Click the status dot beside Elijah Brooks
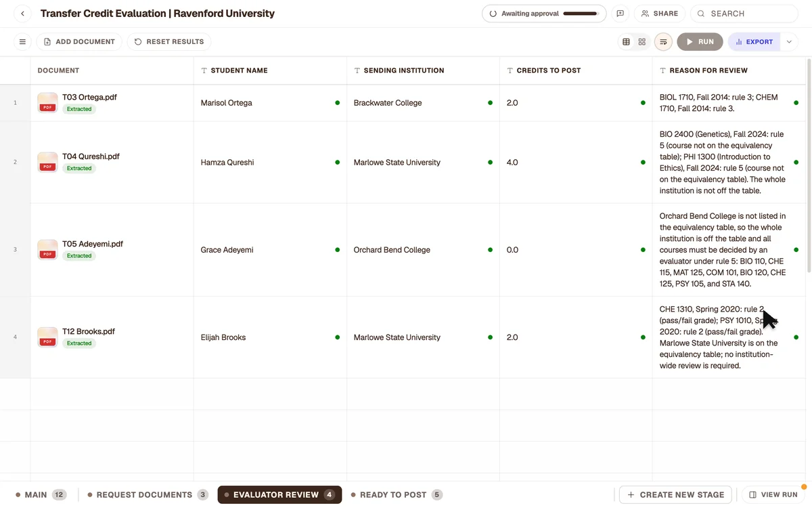Viewport: 812px width, 508px height. [x=337, y=337]
